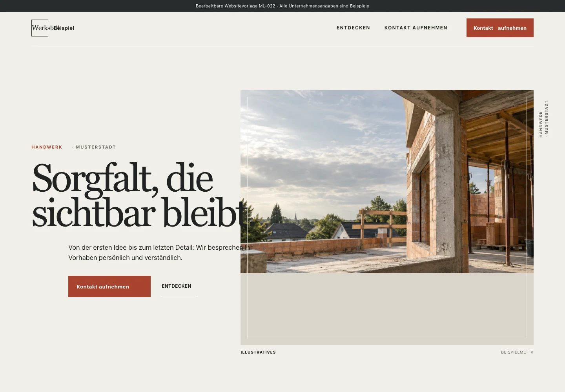Click the Werkstatt Beispiel logo
The width and height of the screenshot is (565, 392).
pos(53,28)
